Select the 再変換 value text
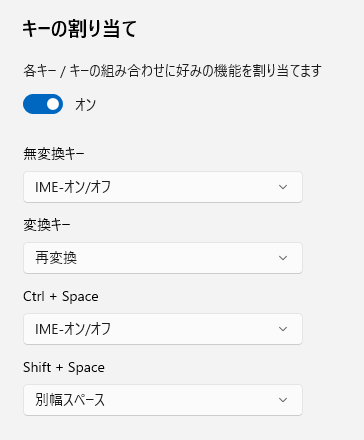The width and height of the screenshot is (364, 440). click(56, 258)
